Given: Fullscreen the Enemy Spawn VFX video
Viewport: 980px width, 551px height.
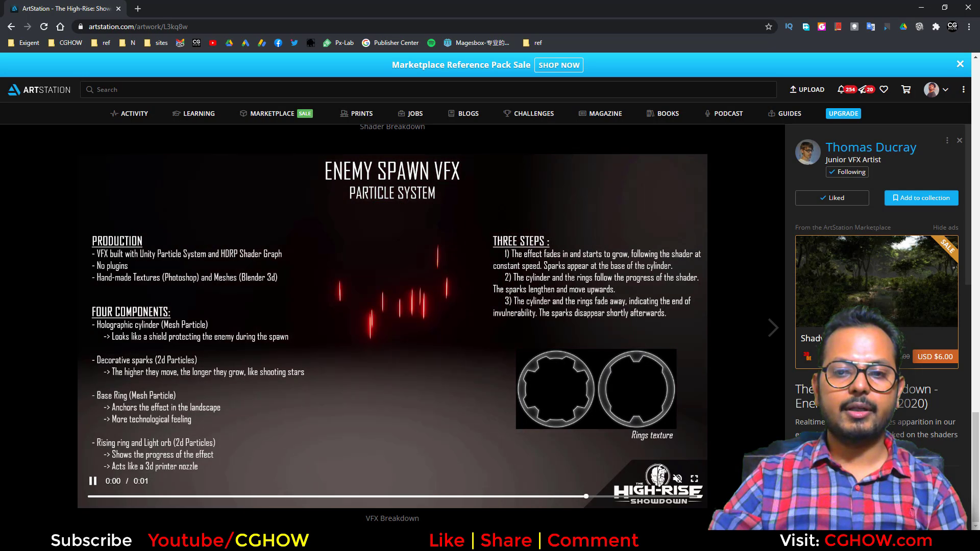Looking at the screenshot, I should click(x=694, y=479).
